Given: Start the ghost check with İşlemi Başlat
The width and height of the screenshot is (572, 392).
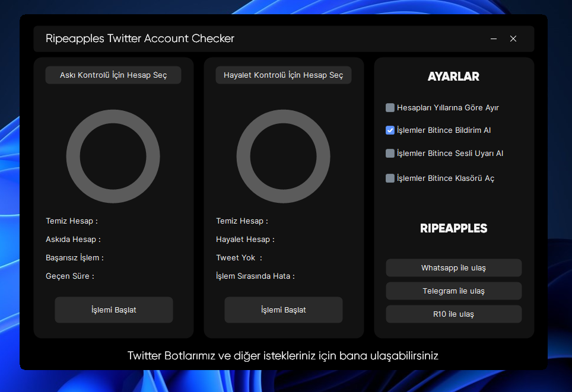Looking at the screenshot, I should [x=284, y=310].
